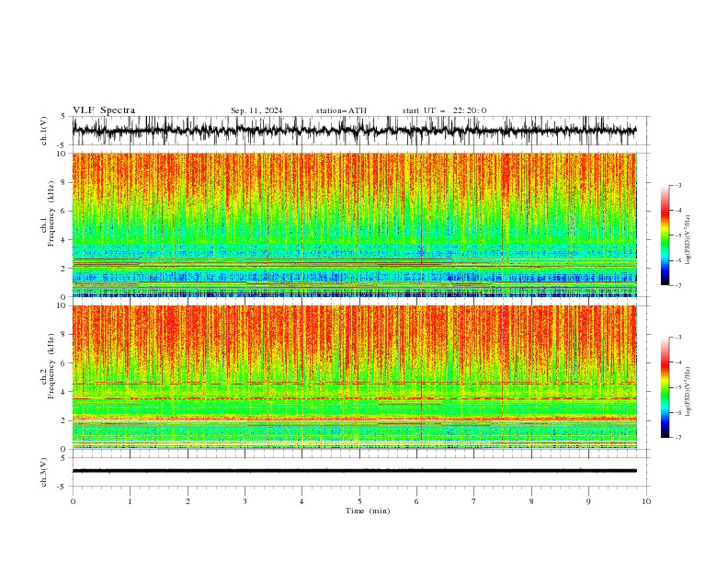728x563 pixels.
Task: Click tick label 1 on the time axis
Action: 130,501
